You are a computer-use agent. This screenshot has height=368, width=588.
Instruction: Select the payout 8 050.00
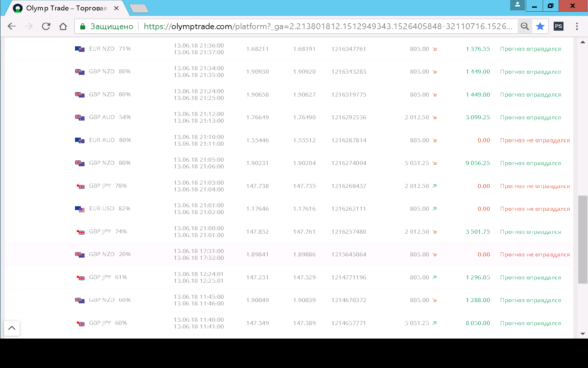point(478,323)
